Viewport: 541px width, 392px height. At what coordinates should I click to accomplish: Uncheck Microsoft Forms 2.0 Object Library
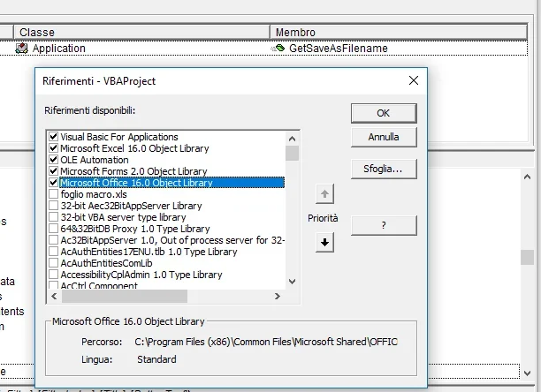(53, 171)
